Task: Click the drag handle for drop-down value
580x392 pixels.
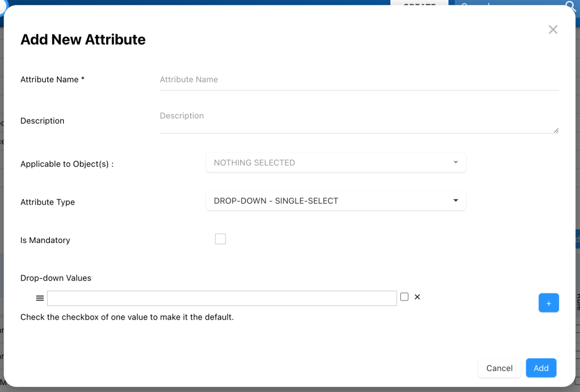Action: click(40, 298)
